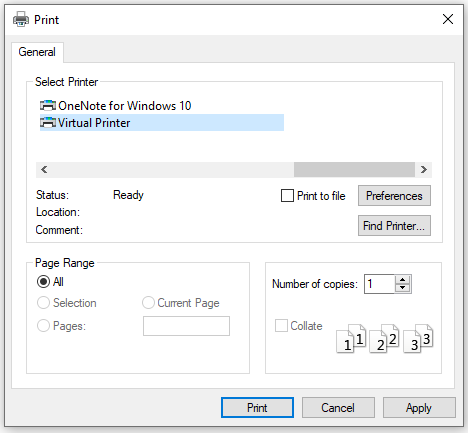Choose the Selection radio button
The width and height of the screenshot is (468, 433).
43,303
